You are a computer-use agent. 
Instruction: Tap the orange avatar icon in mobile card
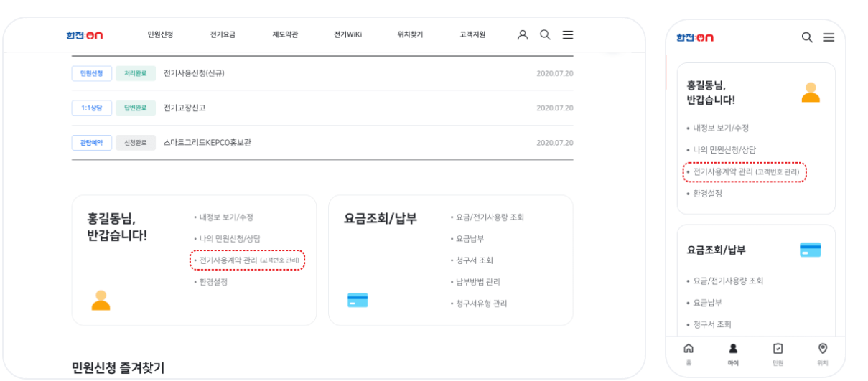pyautogui.click(x=811, y=93)
